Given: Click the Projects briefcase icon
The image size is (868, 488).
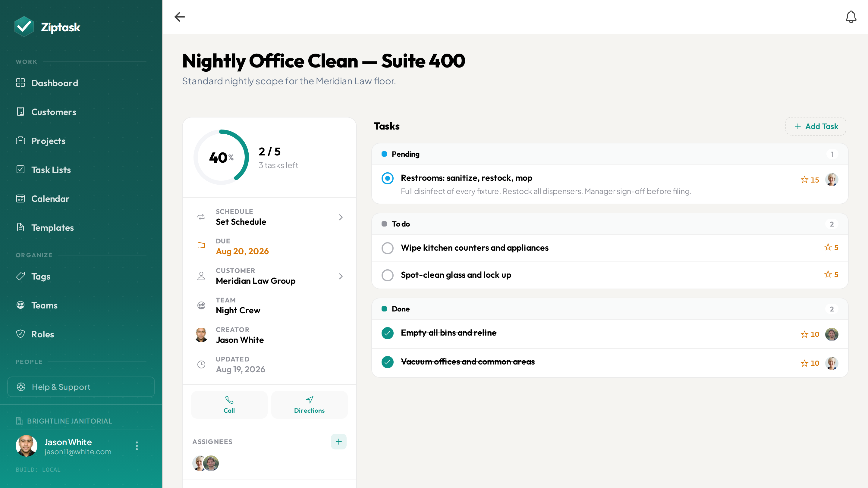Looking at the screenshot, I should click(20, 140).
